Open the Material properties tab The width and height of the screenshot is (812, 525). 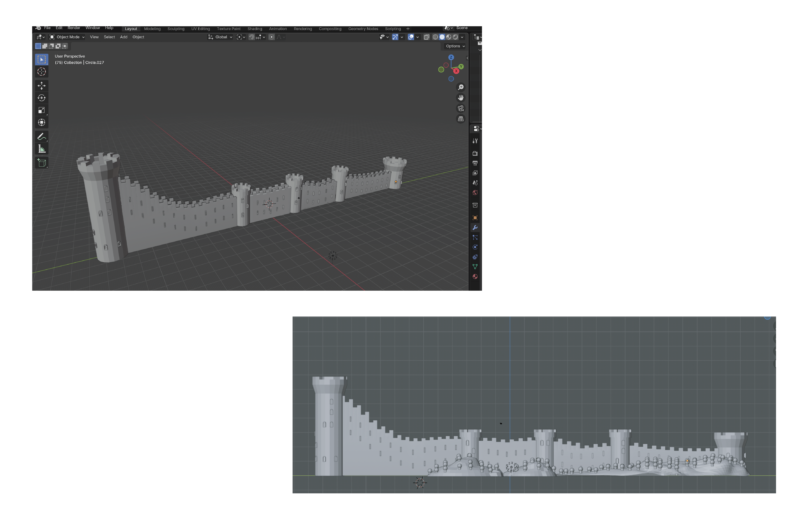(x=475, y=276)
